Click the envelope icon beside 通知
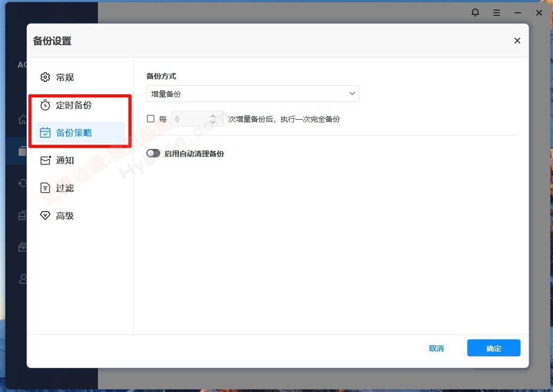Image resolution: width=553 pixels, height=392 pixels. pos(45,160)
